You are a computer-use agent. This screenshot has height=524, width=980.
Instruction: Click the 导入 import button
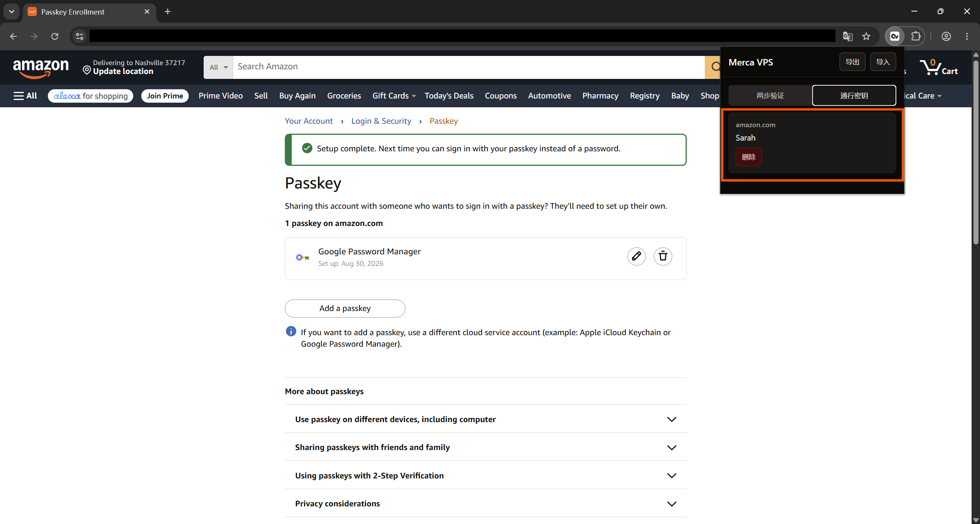883,62
